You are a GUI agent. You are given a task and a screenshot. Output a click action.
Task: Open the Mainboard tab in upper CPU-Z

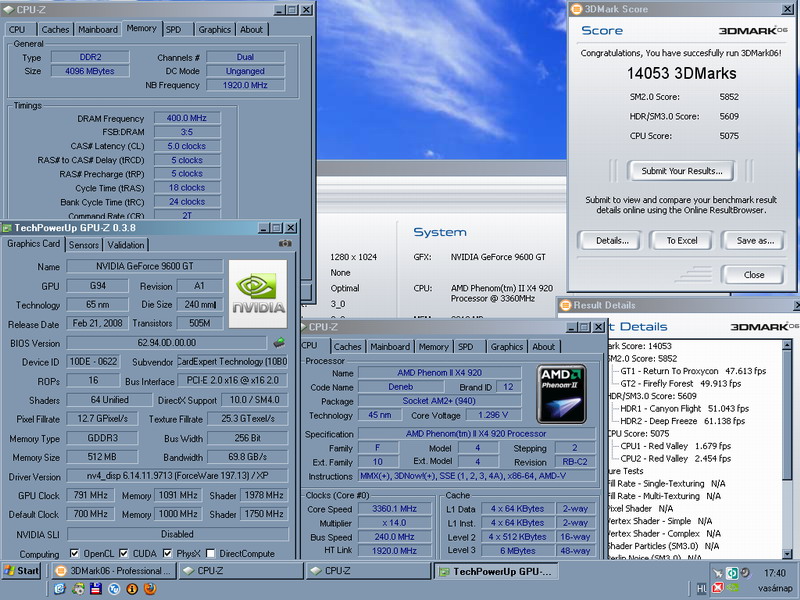pos(97,30)
